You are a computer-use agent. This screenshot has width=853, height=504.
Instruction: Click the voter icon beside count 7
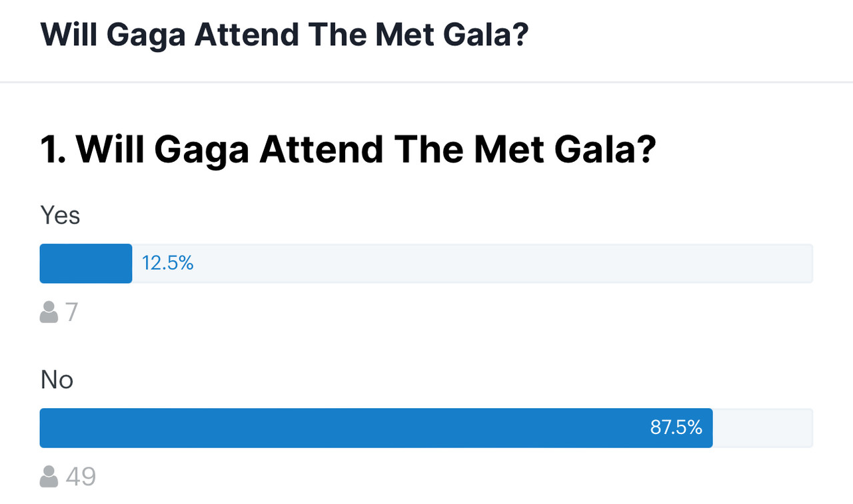coord(49,312)
